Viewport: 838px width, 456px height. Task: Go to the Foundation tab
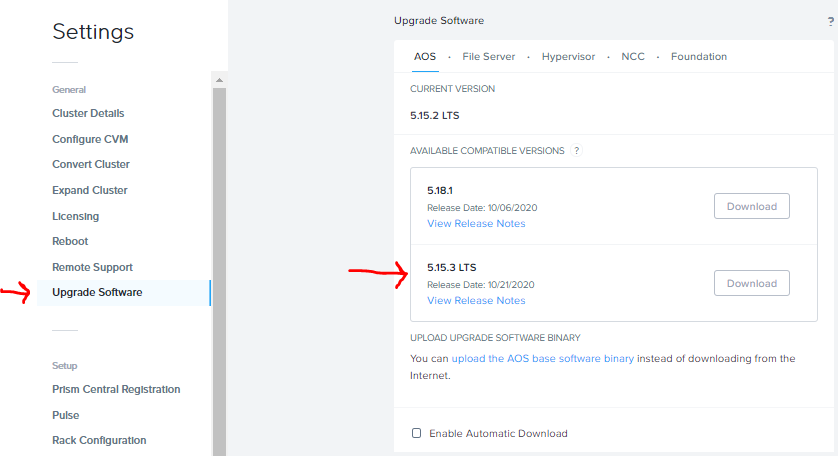click(x=699, y=57)
